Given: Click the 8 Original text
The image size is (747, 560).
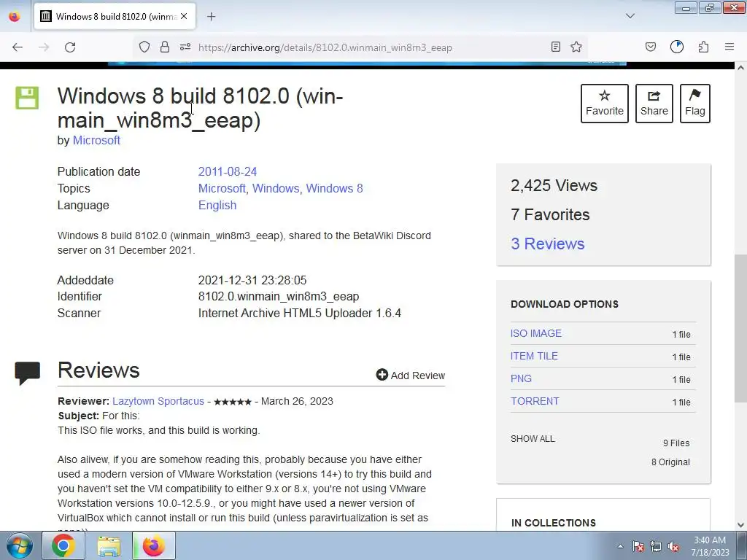Looking at the screenshot, I should pos(671,462).
